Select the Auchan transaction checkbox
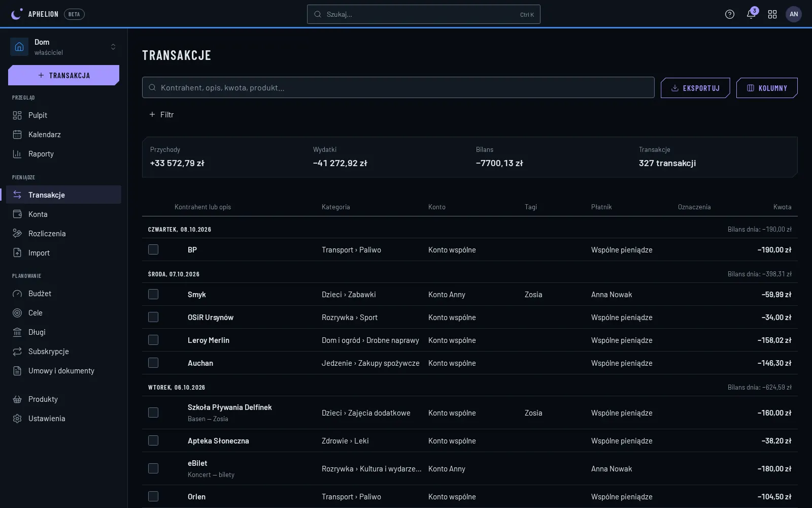The width and height of the screenshot is (812, 508). pyautogui.click(x=153, y=363)
